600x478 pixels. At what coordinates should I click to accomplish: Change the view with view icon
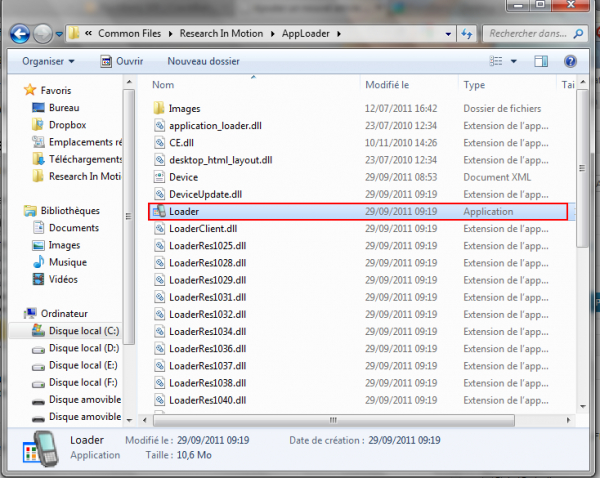point(496,61)
